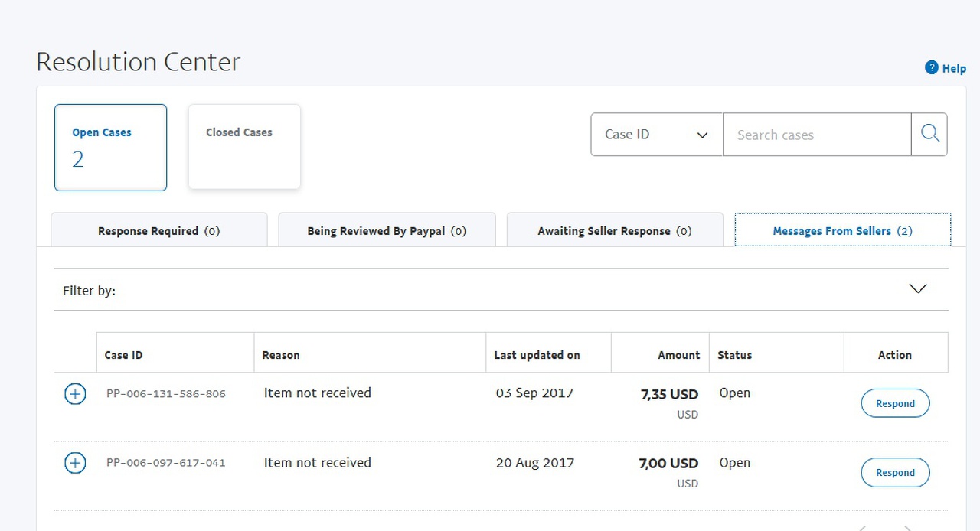Respond to the 7,35 USD case
Screen dimensions: 980x531
(x=895, y=403)
